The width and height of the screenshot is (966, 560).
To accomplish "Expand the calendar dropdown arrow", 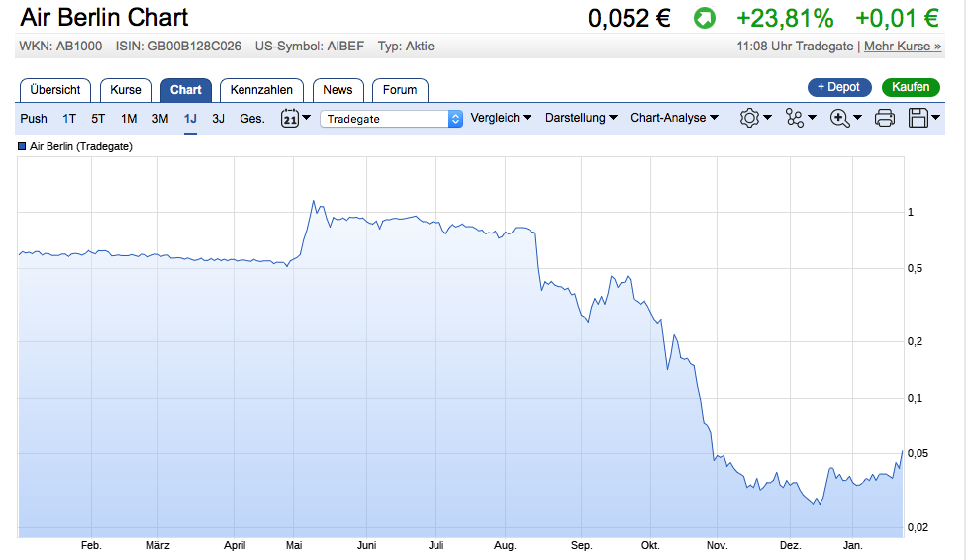I will point(306,118).
